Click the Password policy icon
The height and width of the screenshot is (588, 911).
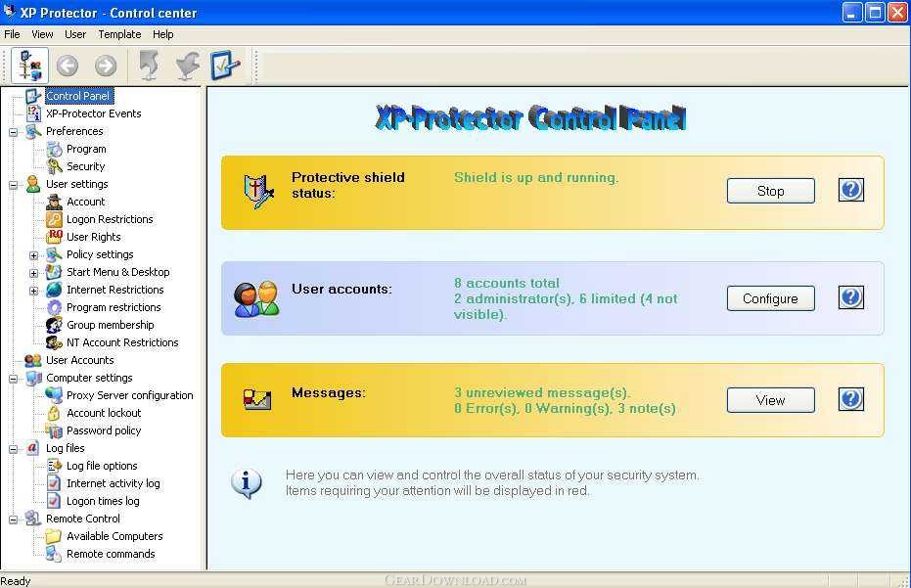(x=54, y=430)
